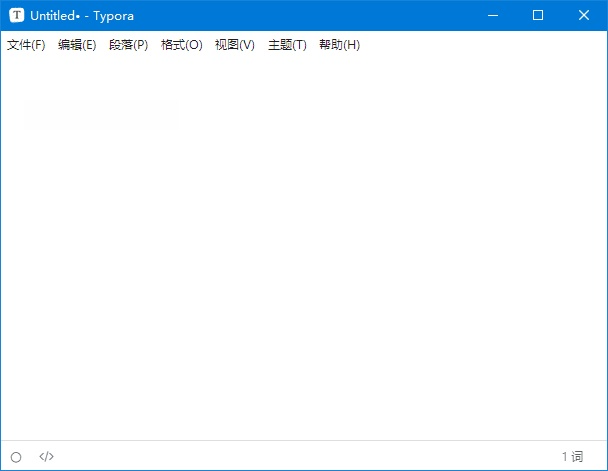Click the Typora app icon in title bar
The width and height of the screenshot is (608, 471).
coord(16,15)
